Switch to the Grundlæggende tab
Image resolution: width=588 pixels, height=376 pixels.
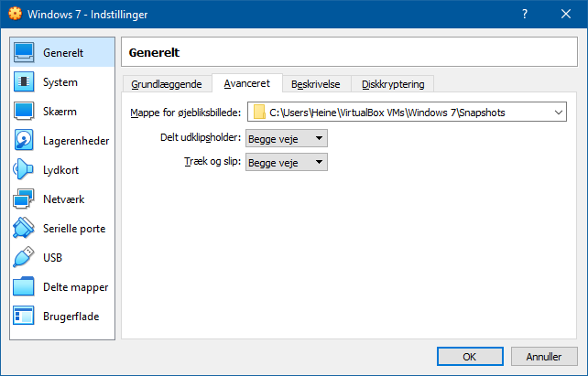(167, 84)
